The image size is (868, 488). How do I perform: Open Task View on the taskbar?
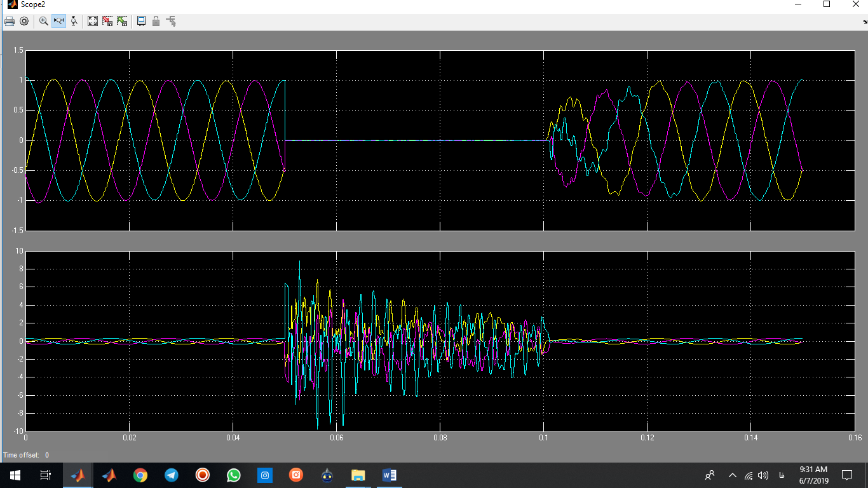(x=45, y=475)
